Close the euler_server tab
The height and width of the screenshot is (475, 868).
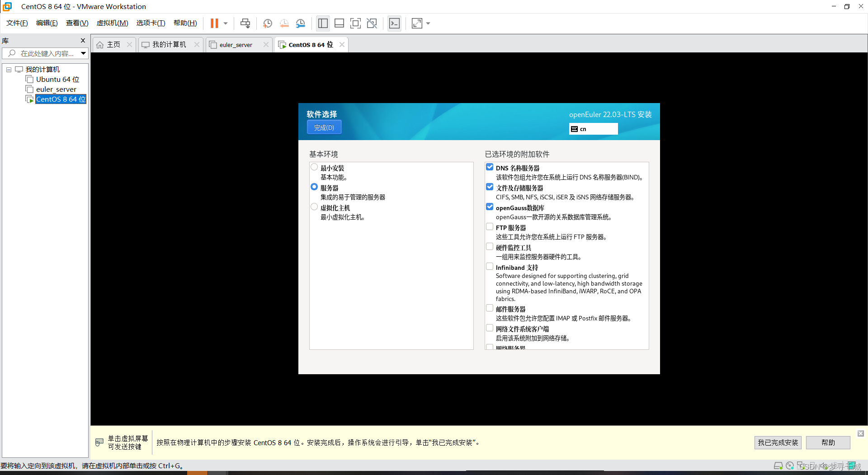pos(266,44)
